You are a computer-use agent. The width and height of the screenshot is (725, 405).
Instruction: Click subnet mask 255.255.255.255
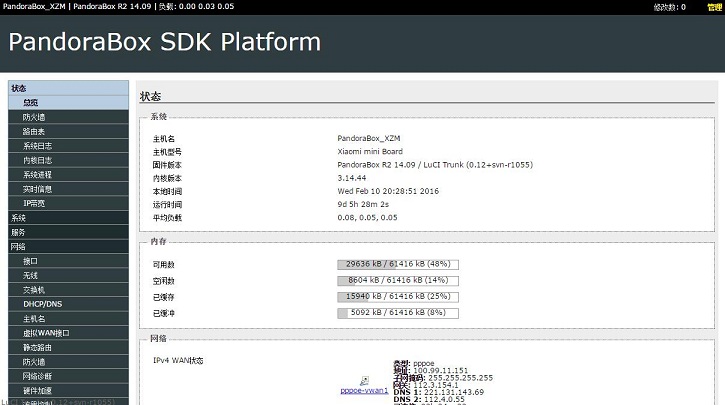click(461, 378)
